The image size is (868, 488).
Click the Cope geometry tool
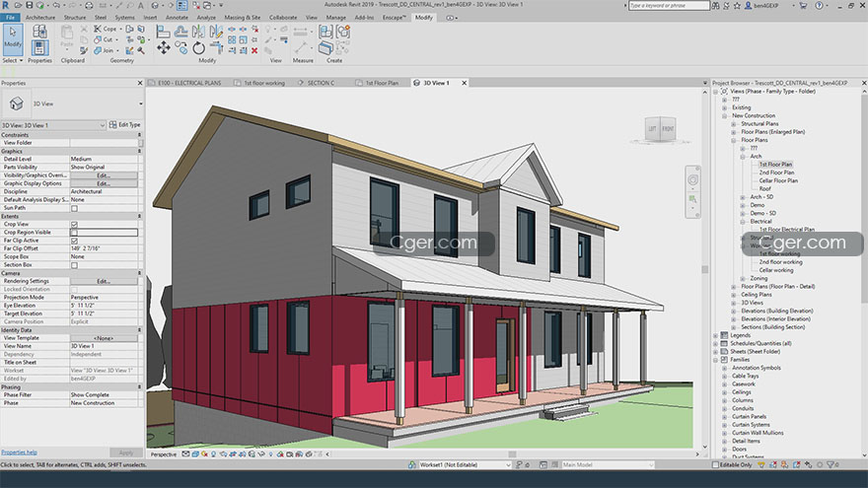point(106,29)
